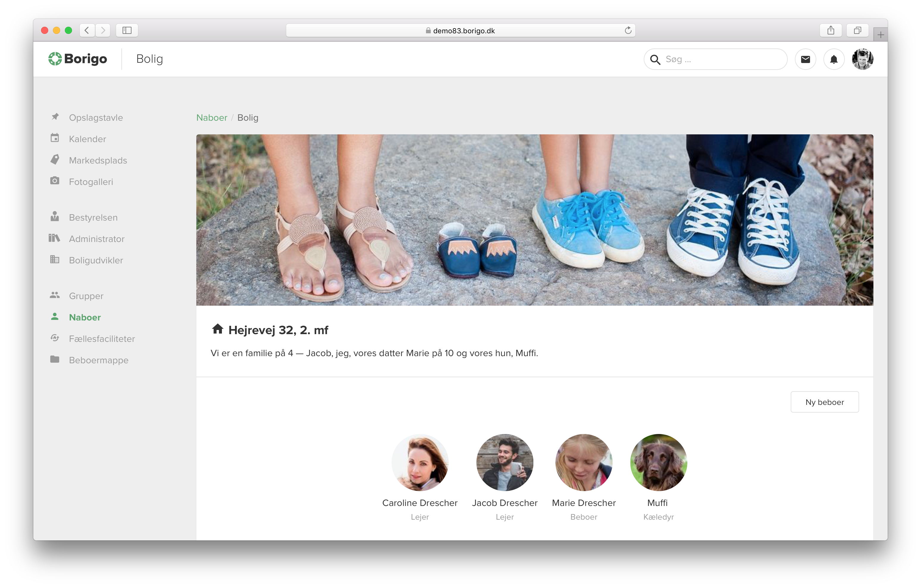Click the shoes cover photo

click(535, 219)
